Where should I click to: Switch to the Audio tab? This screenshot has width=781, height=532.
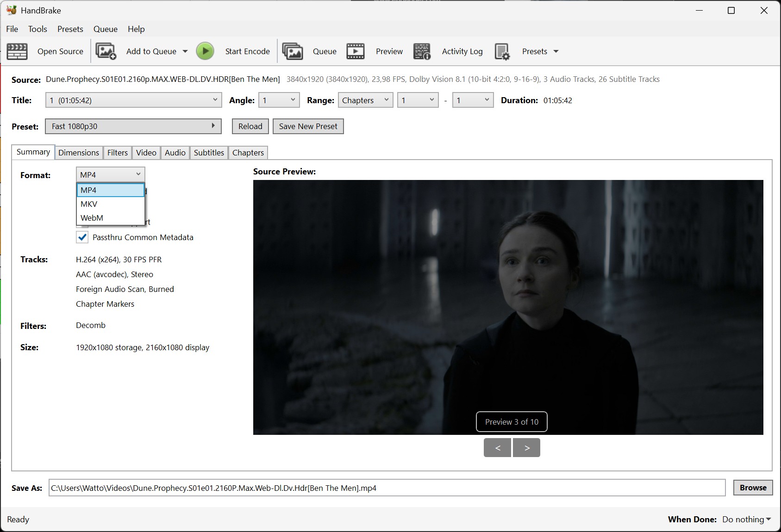175,153
